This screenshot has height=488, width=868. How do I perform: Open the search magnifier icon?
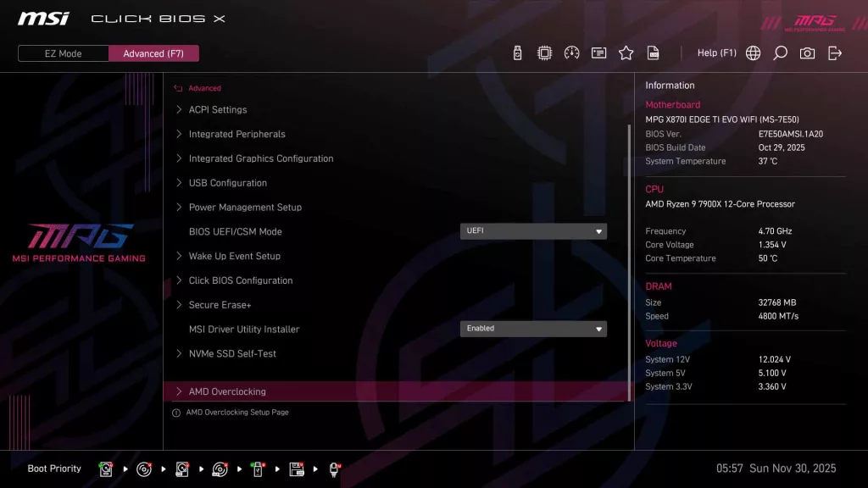[x=780, y=53]
